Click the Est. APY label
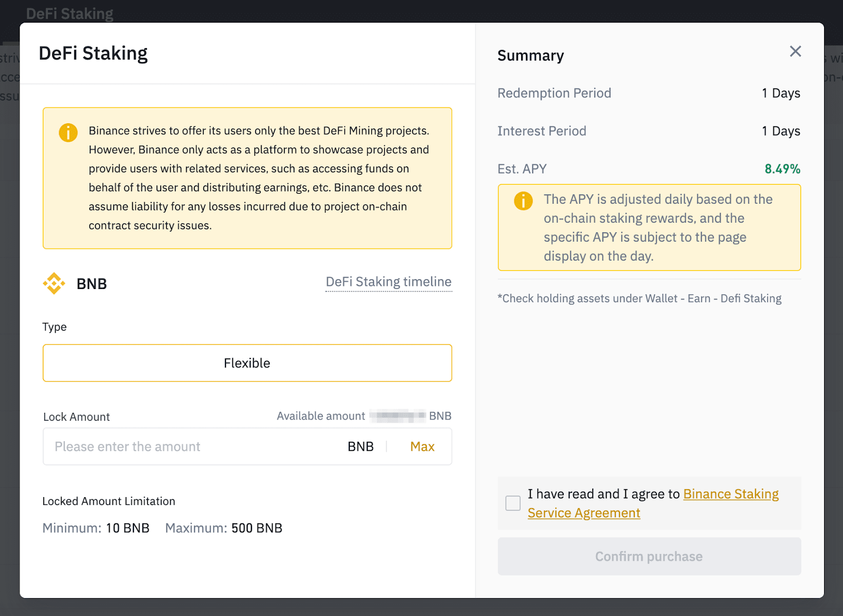Image resolution: width=843 pixels, height=616 pixels. 522,169
